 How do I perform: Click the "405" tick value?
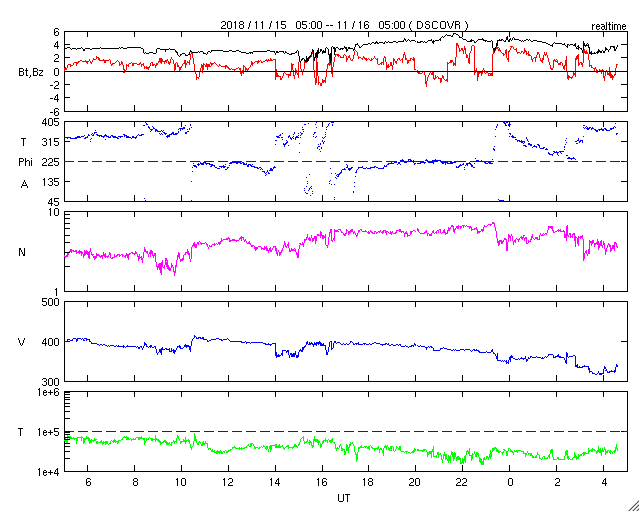[x=50, y=122]
